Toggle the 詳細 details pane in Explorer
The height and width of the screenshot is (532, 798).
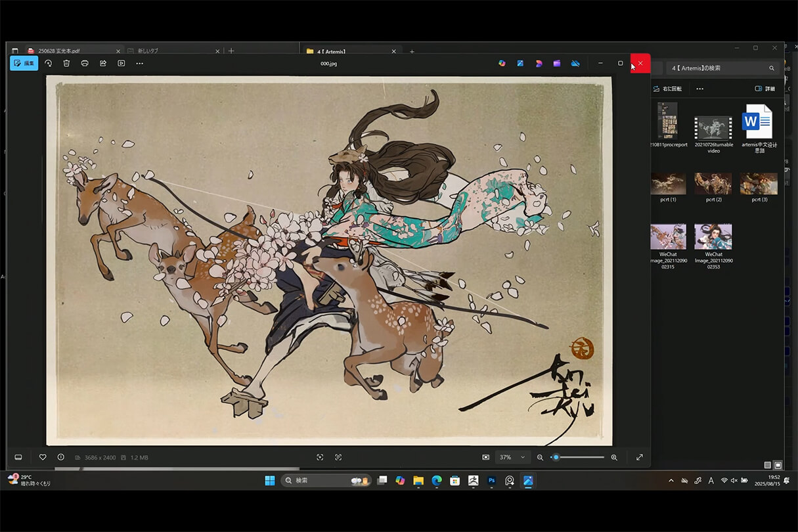pyautogui.click(x=765, y=89)
